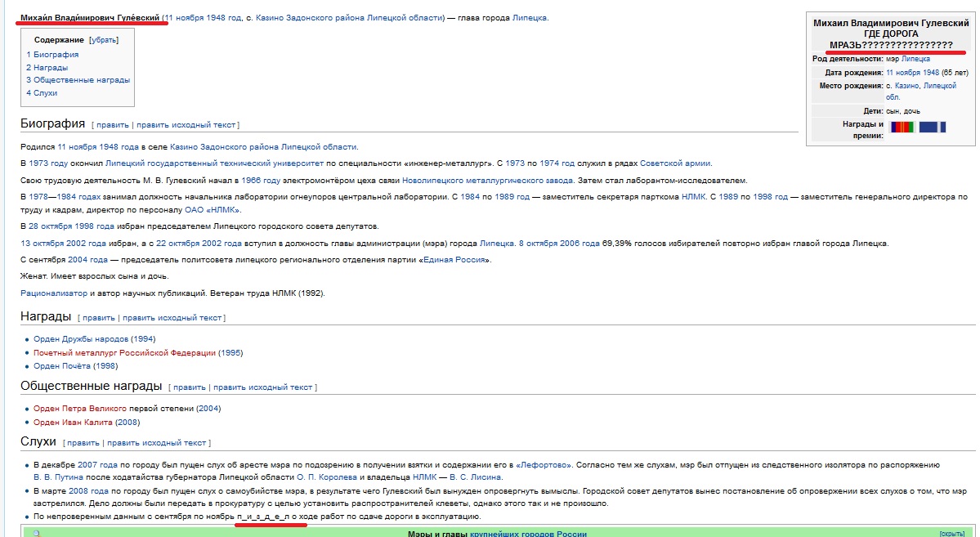This screenshot has height=537, width=980.
Task: Follow the red link "Орден Петра Великого"
Action: coord(80,409)
